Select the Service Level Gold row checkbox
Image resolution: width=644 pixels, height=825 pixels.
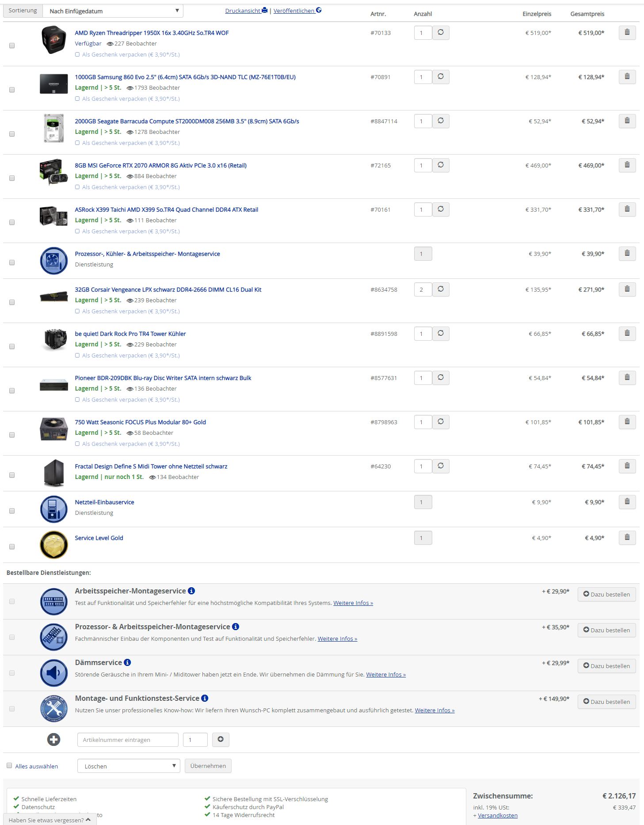coord(12,547)
